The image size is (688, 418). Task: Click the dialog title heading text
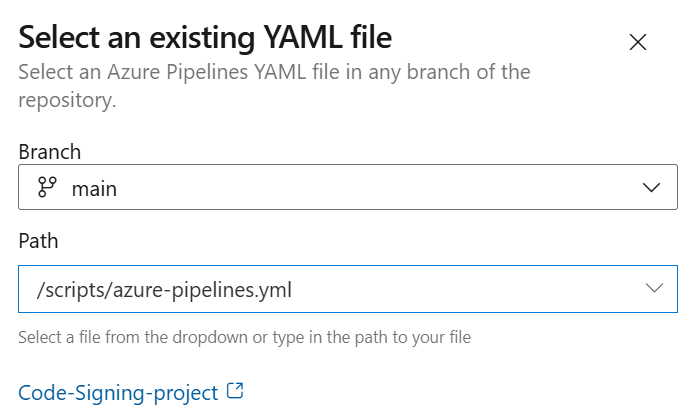click(205, 38)
